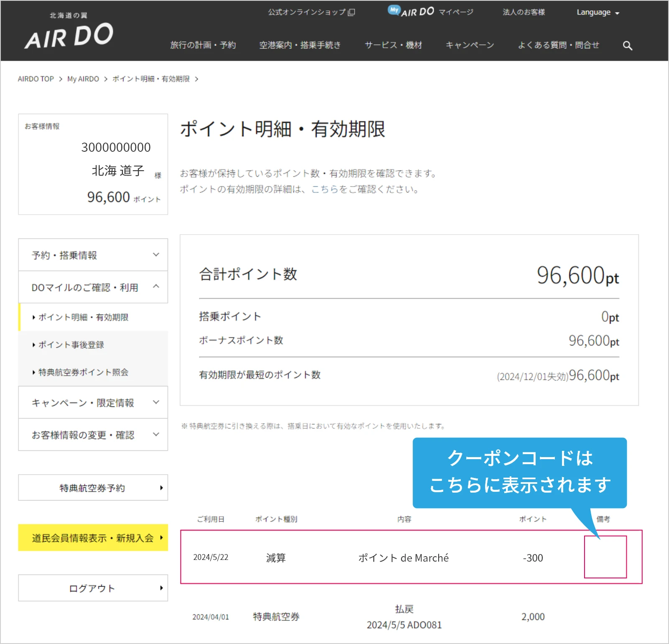Click 内容 column header

(404, 519)
